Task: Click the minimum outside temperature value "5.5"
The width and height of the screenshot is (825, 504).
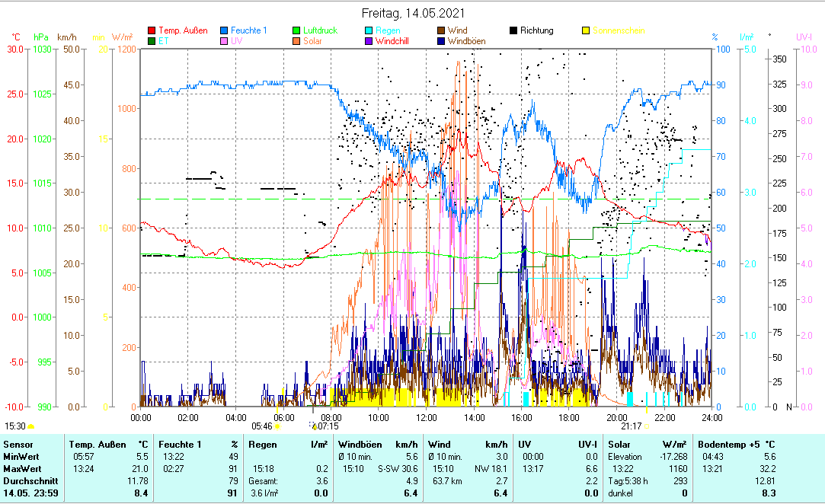Action: coord(142,457)
